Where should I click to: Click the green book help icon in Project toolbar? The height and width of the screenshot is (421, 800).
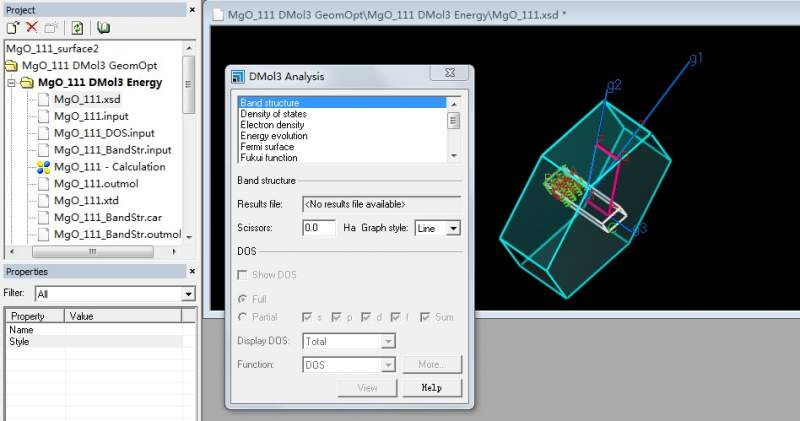pyautogui.click(x=103, y=28)
